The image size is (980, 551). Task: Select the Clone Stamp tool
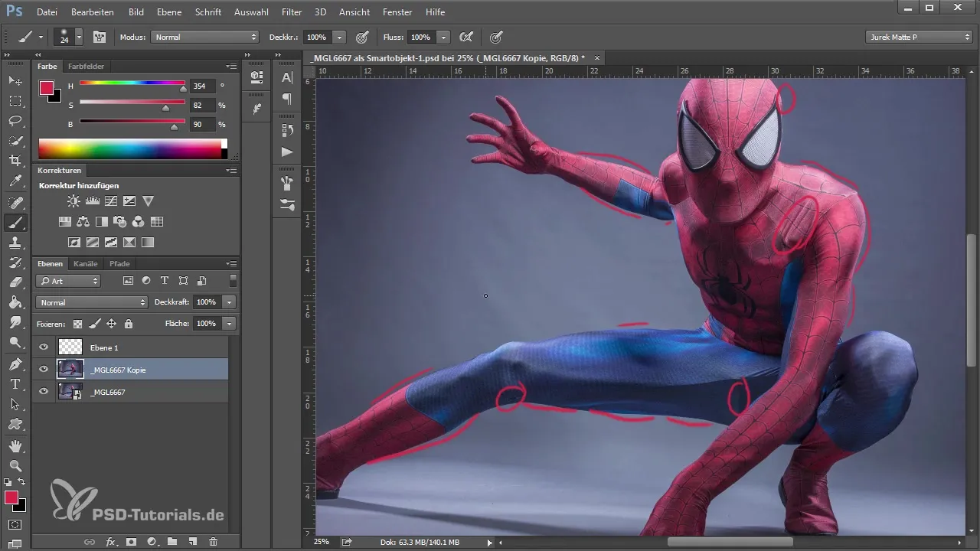point(15,243)
